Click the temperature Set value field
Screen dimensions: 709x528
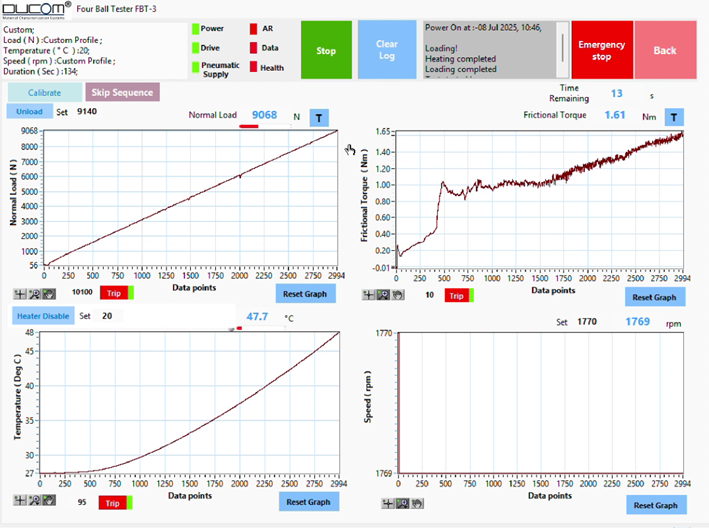tap(107, 315)
